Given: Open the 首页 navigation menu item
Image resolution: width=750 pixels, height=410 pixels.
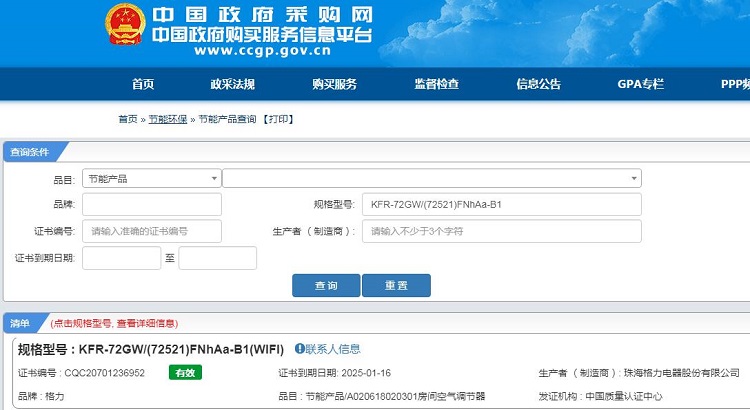Looking at the screenshot, I should [143, 84].
